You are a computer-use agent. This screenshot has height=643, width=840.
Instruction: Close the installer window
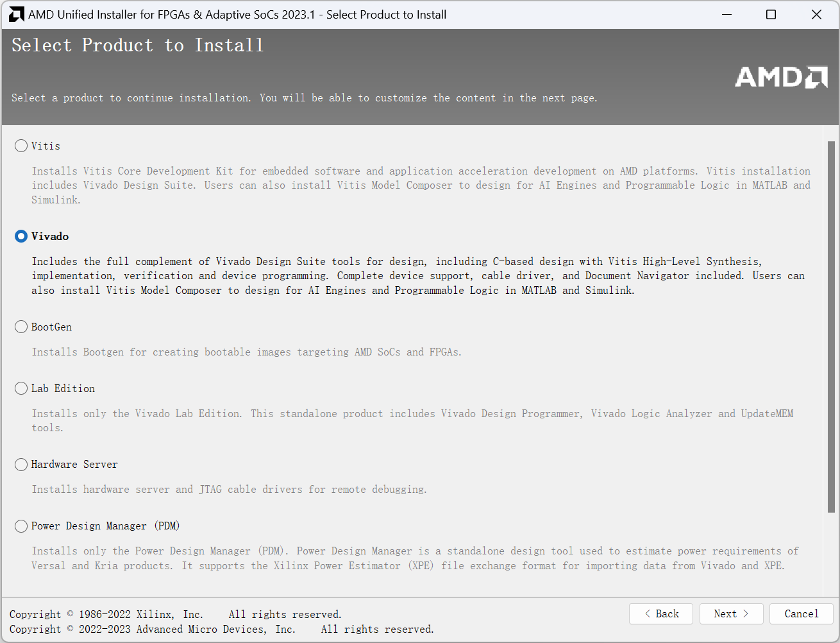(816, 14)
